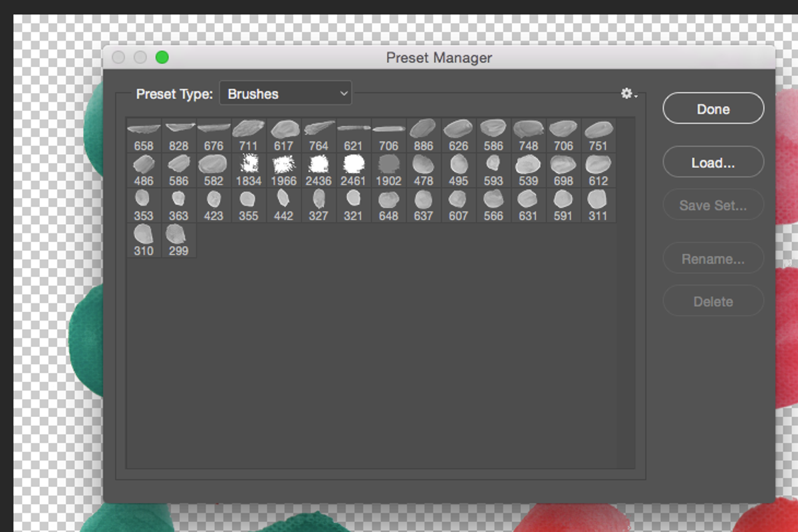Pick the brush preset labeled 617
This screenshot has height=532, width=798.
coord(284,136)
